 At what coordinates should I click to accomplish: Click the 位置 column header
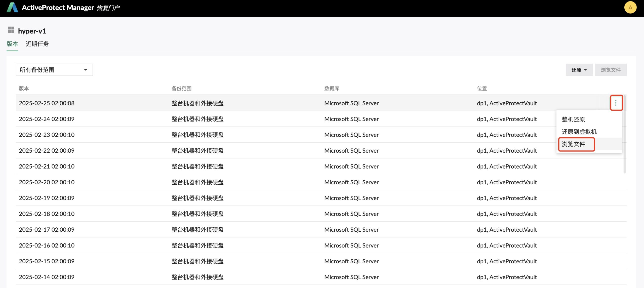(x=482, y=88)
